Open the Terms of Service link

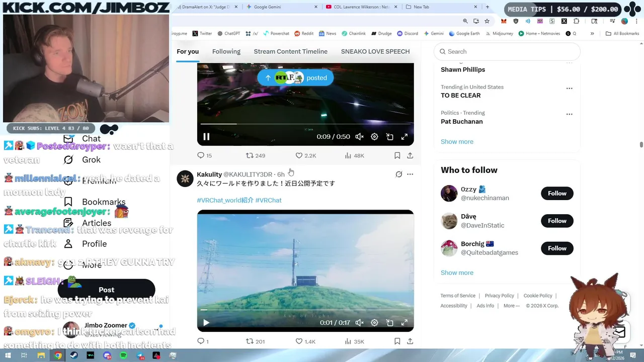coord(458,296)
